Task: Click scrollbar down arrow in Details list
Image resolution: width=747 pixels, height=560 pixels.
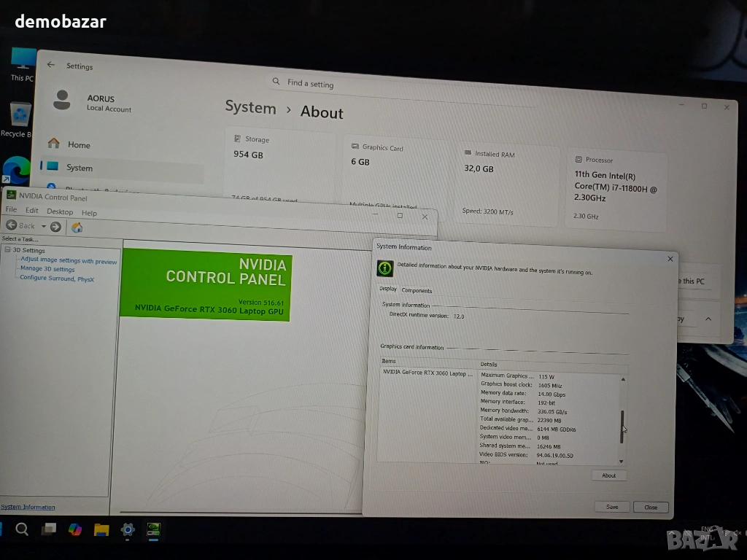Action: pos(622,461)
